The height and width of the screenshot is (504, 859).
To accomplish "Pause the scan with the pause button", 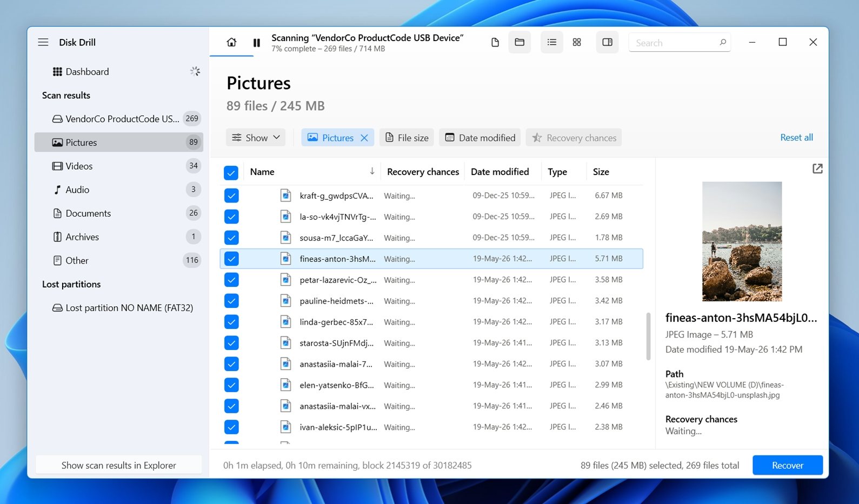I will (257, 43).
